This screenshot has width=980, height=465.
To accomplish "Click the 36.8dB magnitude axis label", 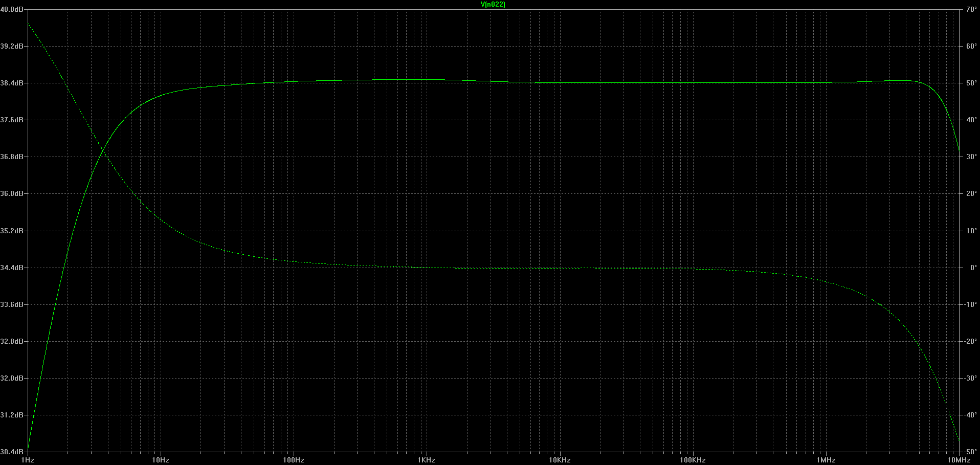I will tap(12, 157).
